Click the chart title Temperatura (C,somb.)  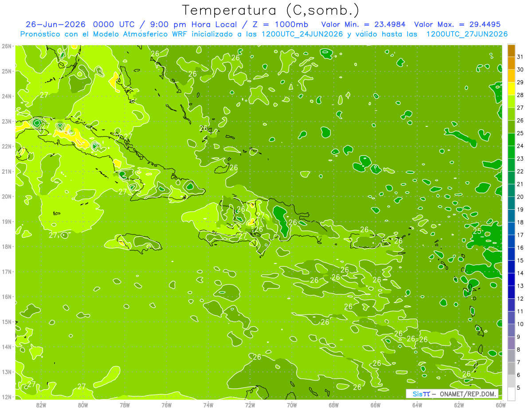(270, 10)
